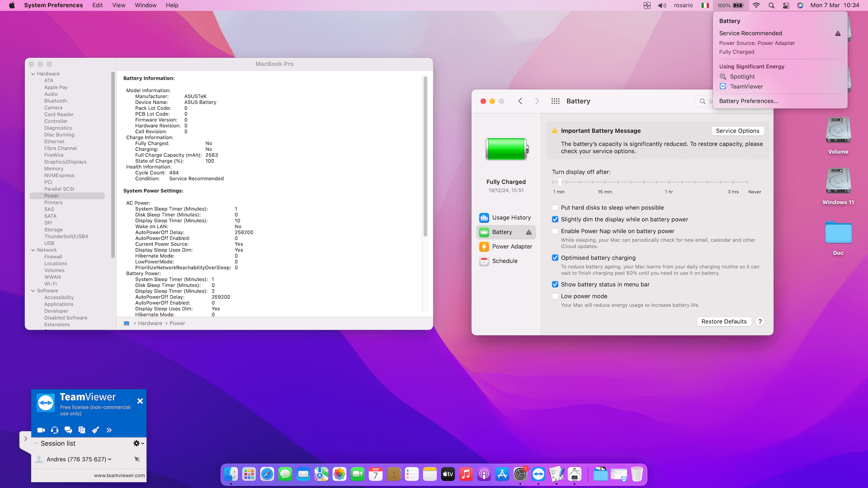Choose Battery Preferences… from battery menu

pos(748,101)
